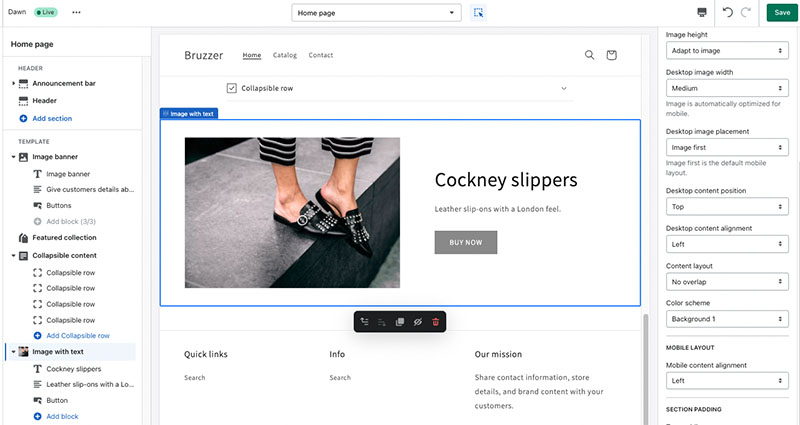Click the Buttons block icon under Image banner
Viewport: 800px width, 425px height.
point(37,206)
